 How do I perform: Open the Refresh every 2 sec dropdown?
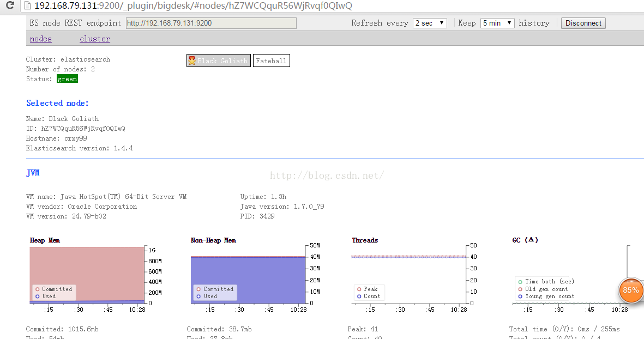pos(430,23)
